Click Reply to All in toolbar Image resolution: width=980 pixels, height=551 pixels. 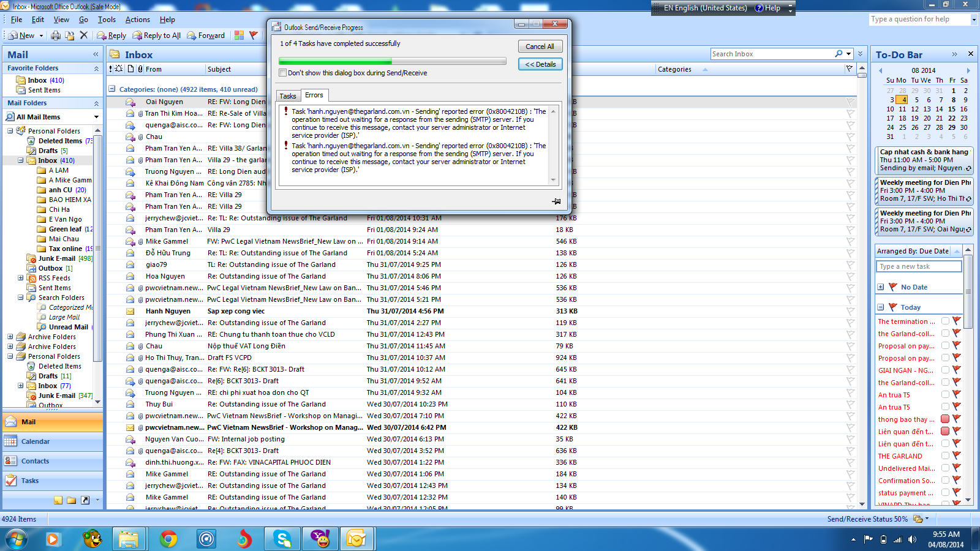[156, 36]
